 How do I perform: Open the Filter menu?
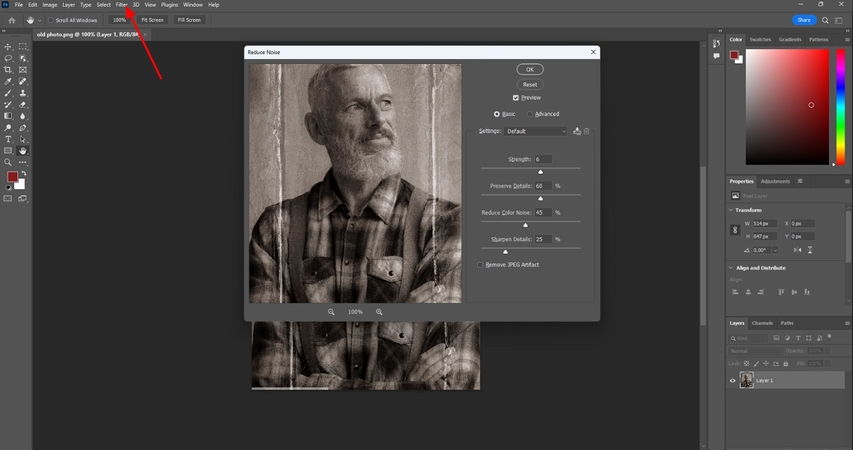(x=121, y=5)
